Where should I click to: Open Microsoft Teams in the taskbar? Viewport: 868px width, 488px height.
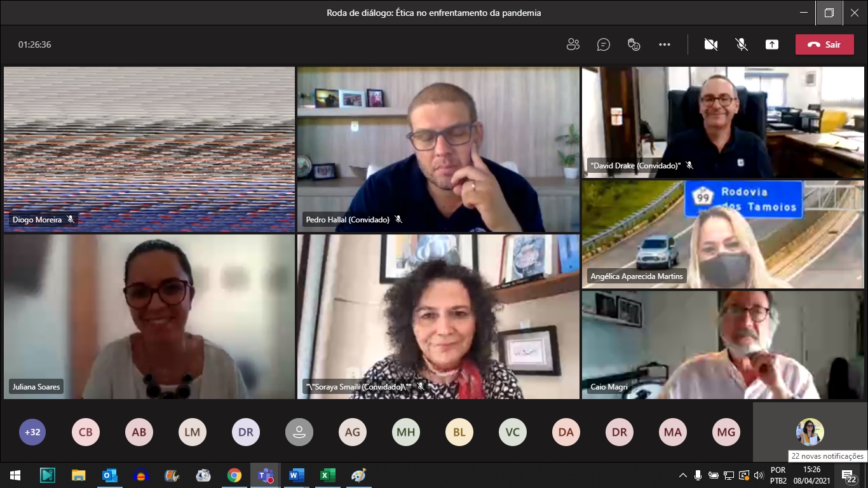[x=265, y=475]
